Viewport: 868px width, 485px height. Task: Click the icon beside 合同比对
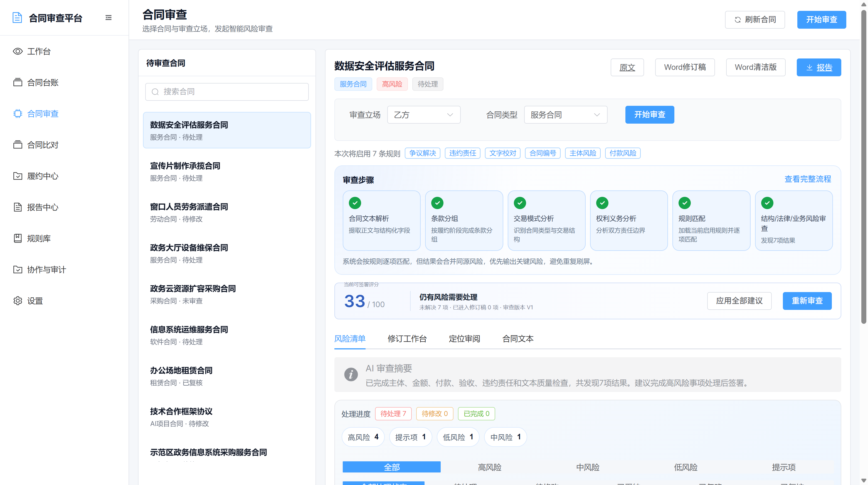tap(18, 145)
